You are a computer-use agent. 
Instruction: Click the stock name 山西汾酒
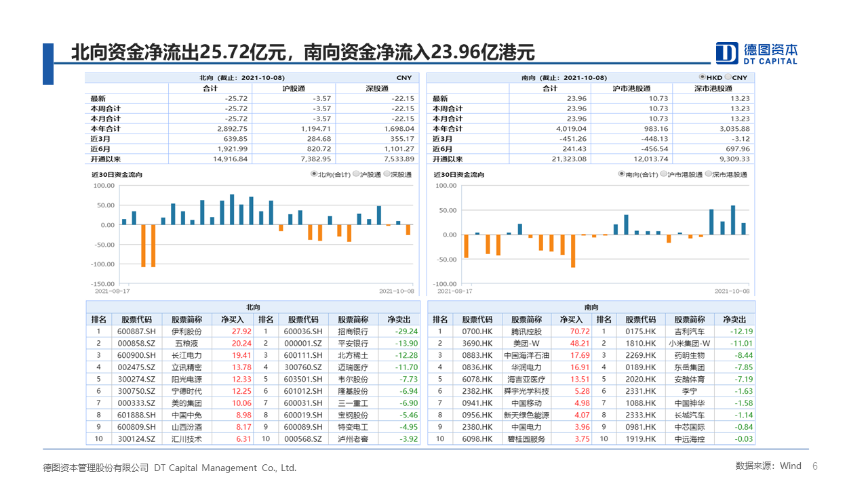coord(186,427)
